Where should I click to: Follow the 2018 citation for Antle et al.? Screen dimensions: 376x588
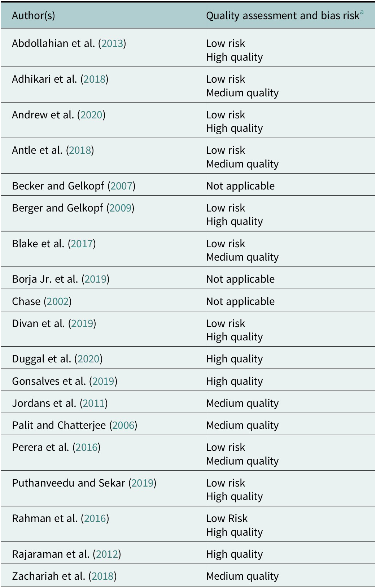click(80, 151)
